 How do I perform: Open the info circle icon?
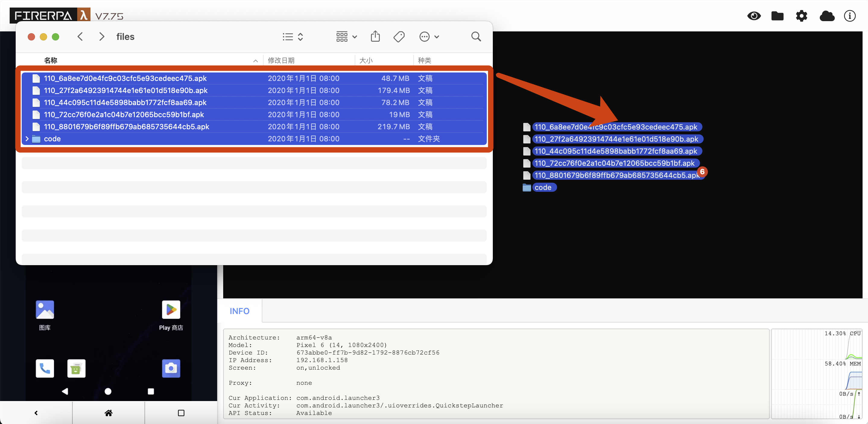click(x=850, y=16)
